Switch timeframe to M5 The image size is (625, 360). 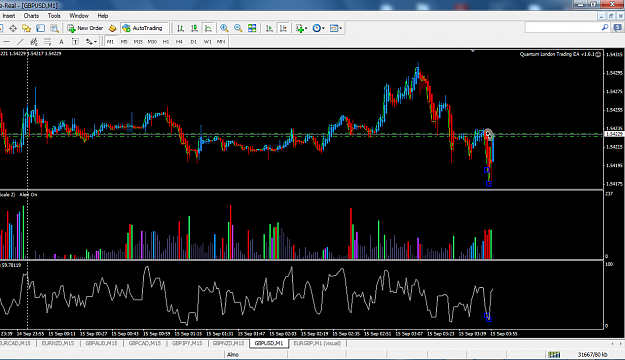coord(124,41)
